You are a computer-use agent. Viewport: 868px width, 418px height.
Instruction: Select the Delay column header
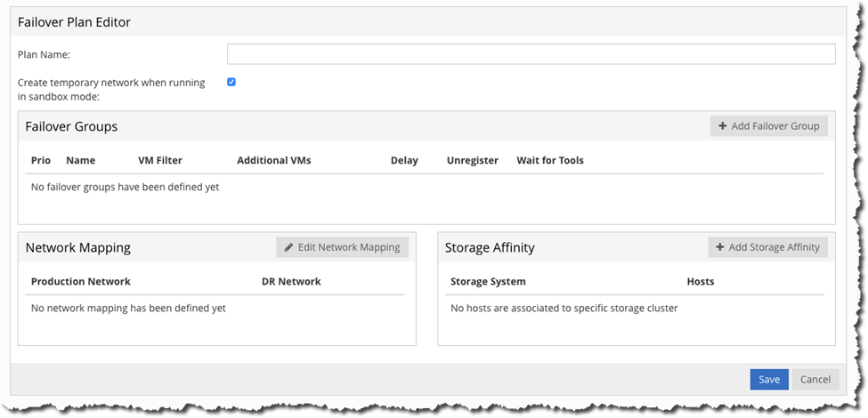point(404,160)
